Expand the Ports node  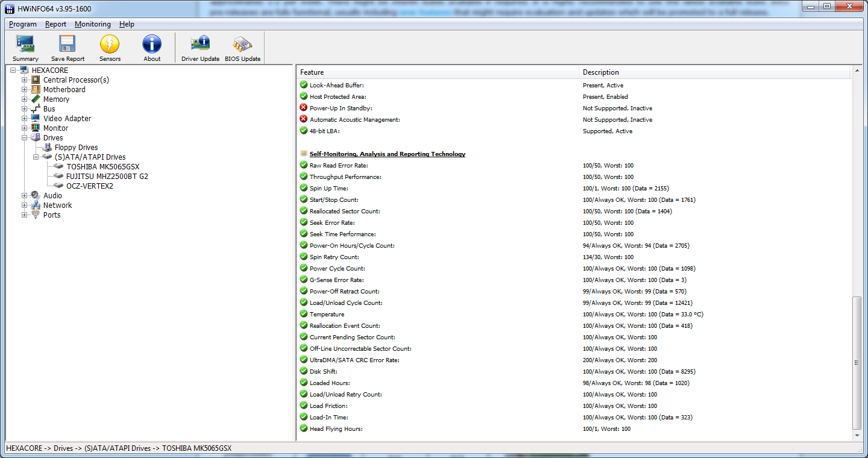[25, 215]
